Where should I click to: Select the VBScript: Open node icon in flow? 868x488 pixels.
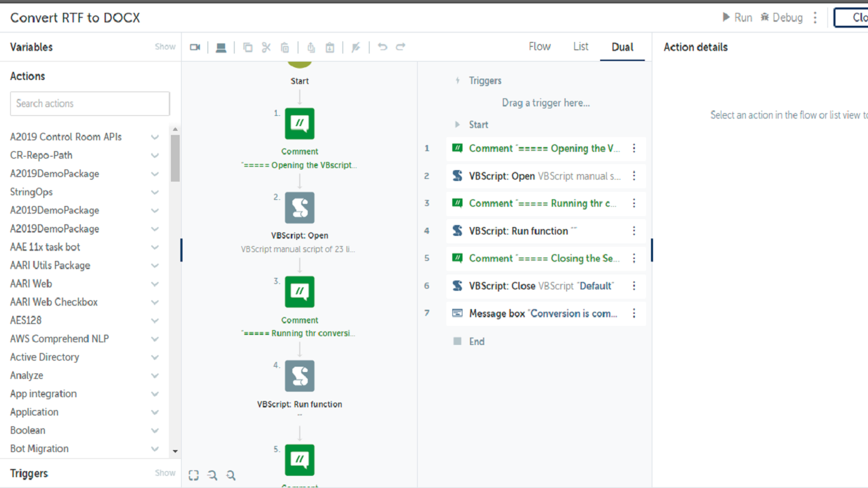(x=300, y=208)
